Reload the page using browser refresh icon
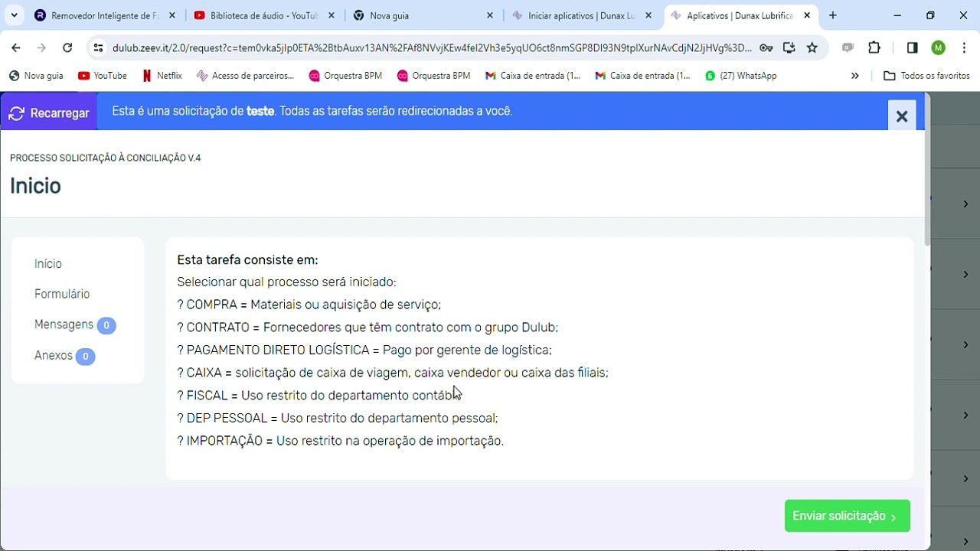Image resolution: width=980 pixels, height=551 pixels. coord(67,47)
